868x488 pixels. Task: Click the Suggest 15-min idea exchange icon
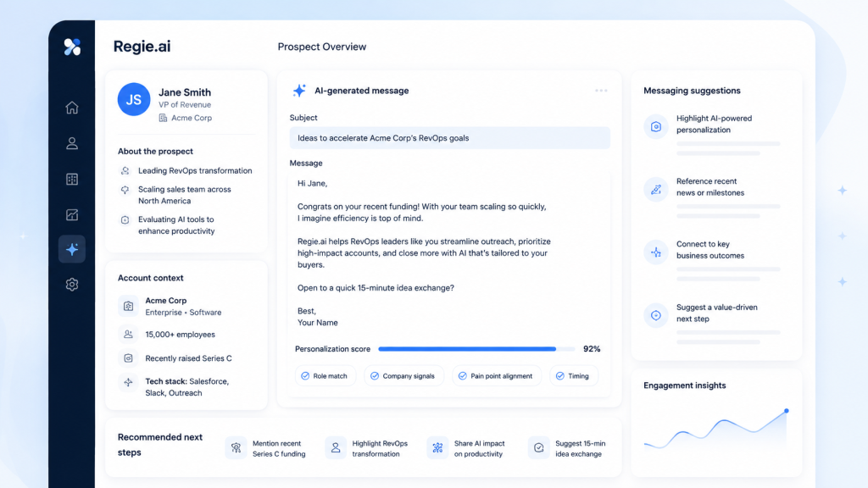tap(538, 447)
